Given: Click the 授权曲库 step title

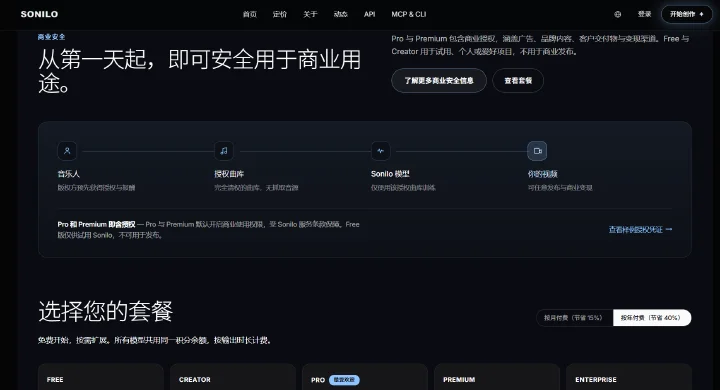Looking at the screenshot, I should [229, 174].
